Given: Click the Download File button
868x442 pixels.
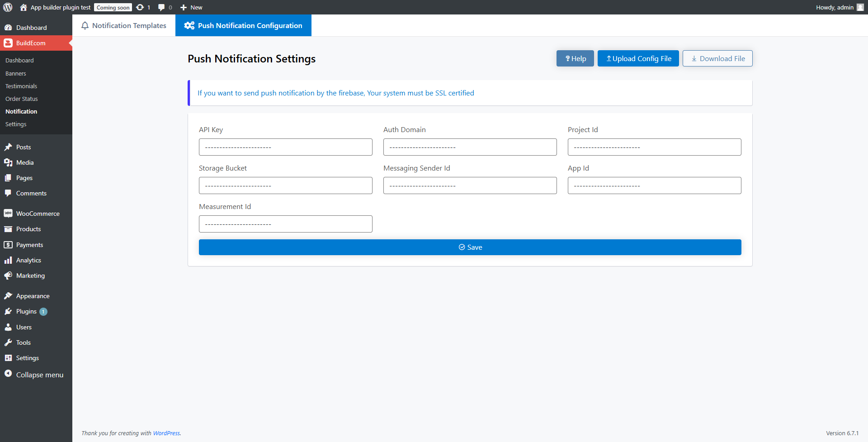Looking at the screenshot, I should (x=717, y=58).
